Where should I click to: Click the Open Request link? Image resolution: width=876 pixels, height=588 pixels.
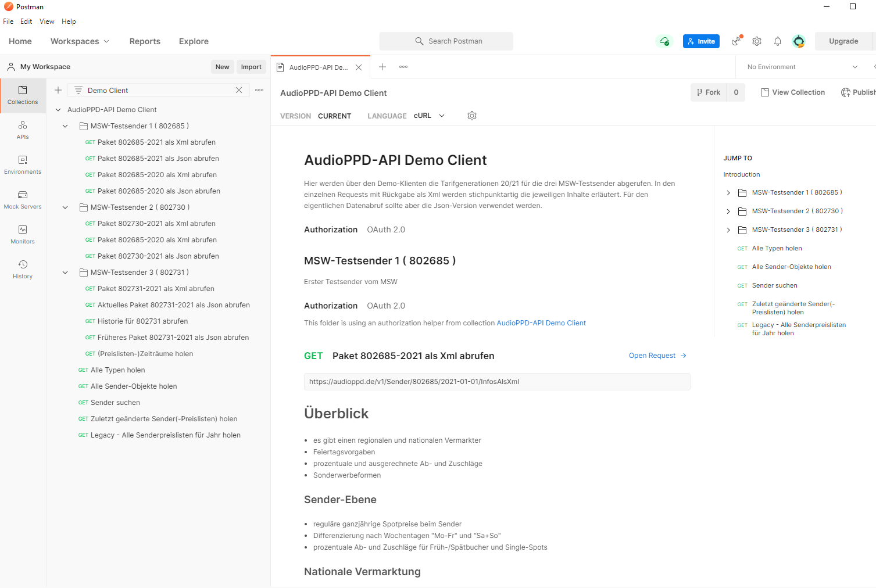point(657,356)
